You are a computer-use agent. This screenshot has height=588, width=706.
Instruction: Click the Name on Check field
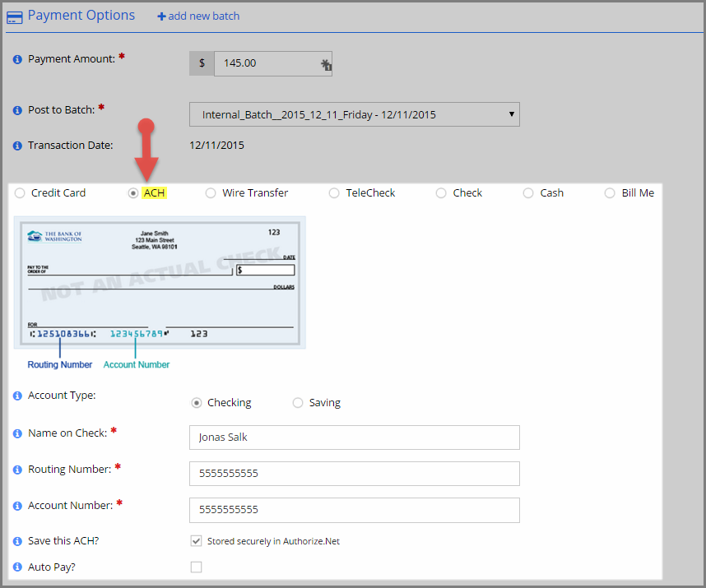click(x=355, y=438)
